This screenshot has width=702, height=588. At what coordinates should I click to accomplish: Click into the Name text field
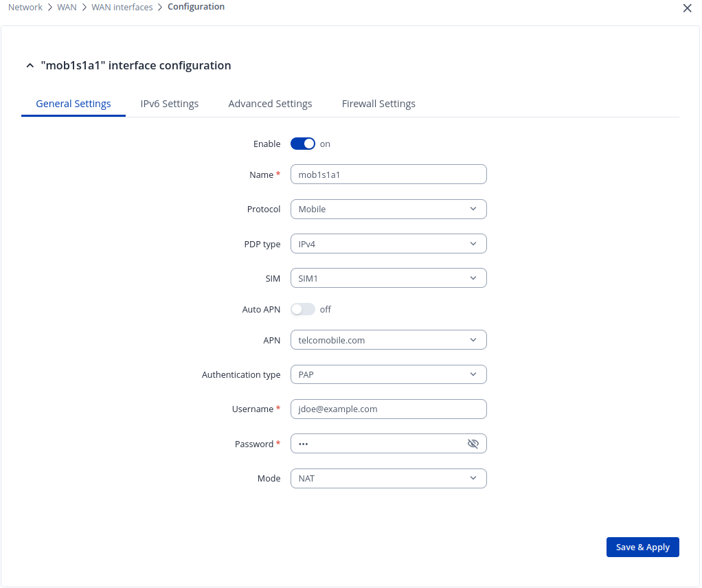coord(388,174)
